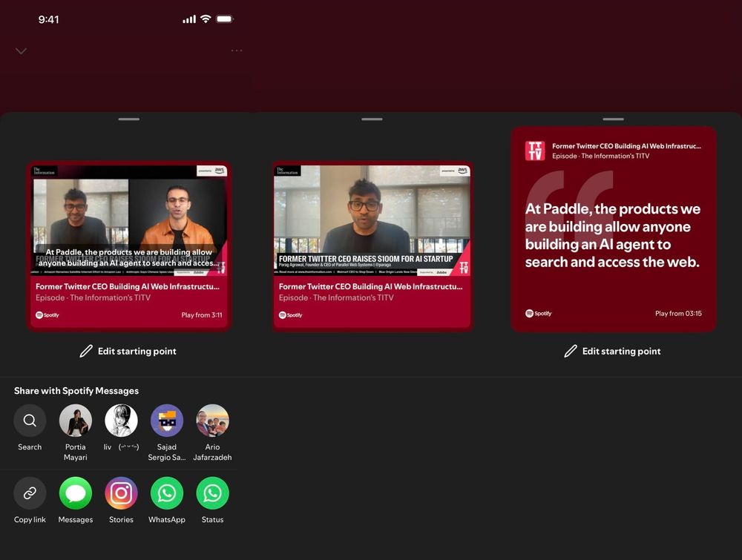Post the episode to WhatsApp Status

(x=212, y=493)
